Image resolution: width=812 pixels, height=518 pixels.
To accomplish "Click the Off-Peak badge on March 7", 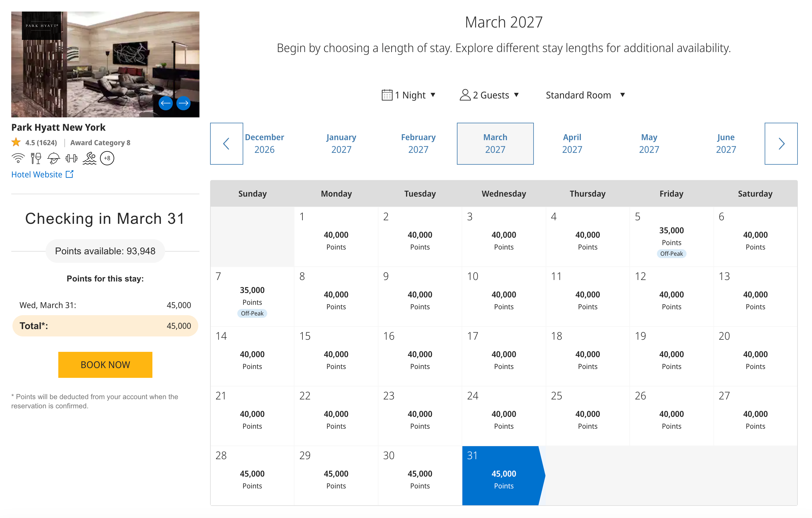I will [252, 313].
